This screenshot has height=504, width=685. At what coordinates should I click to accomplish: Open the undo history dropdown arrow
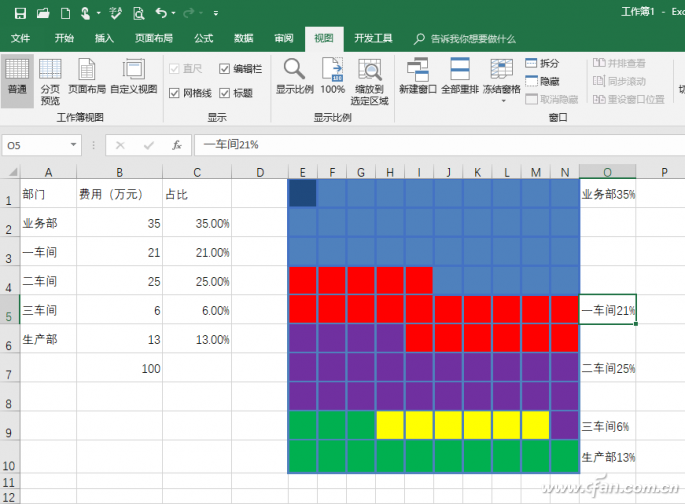[x=173, y=14]
